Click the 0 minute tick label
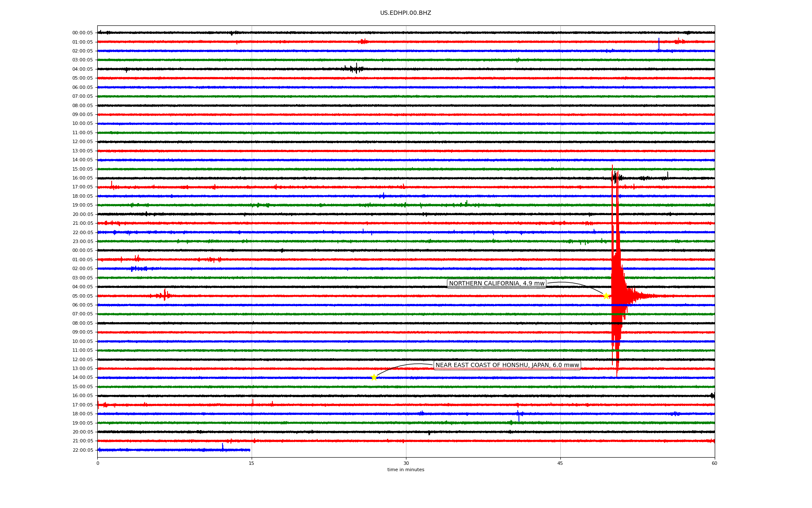 click(98, 463)
